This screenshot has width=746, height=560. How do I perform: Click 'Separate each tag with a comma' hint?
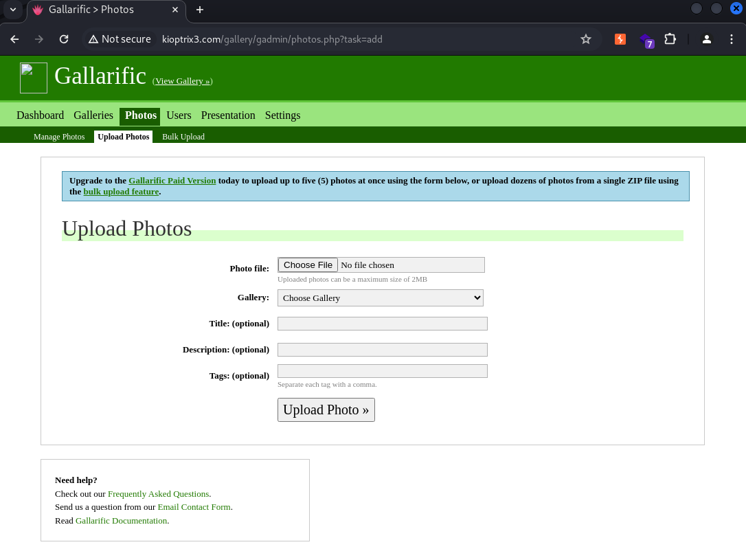pyautogui.click(x=327, y=384)
